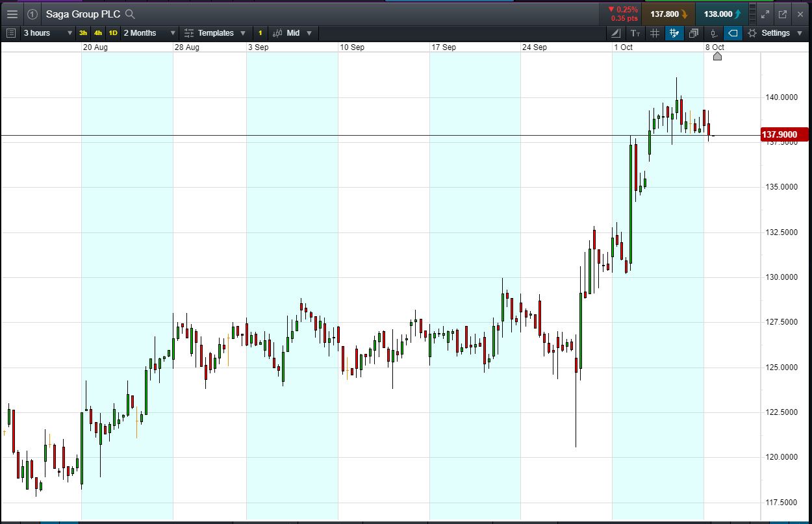
Task: Click the 122.5000 price axis label
Action: (x=781, y=412)
